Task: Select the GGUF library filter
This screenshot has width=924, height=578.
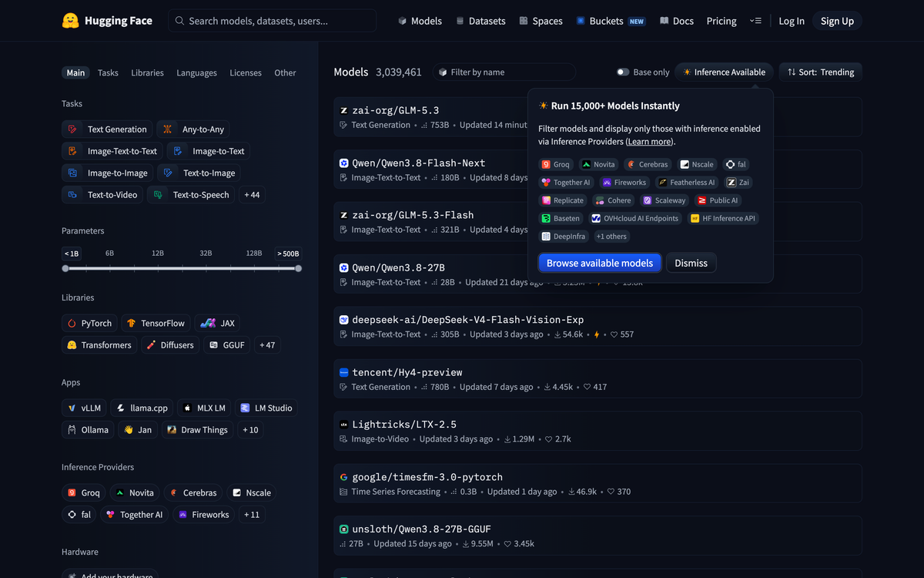Action: pos(227,345)
